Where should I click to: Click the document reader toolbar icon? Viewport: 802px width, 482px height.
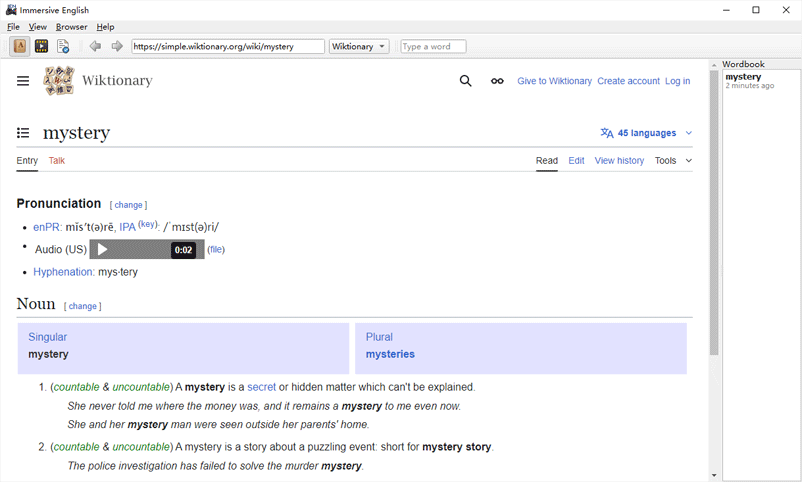pos(63,47)
